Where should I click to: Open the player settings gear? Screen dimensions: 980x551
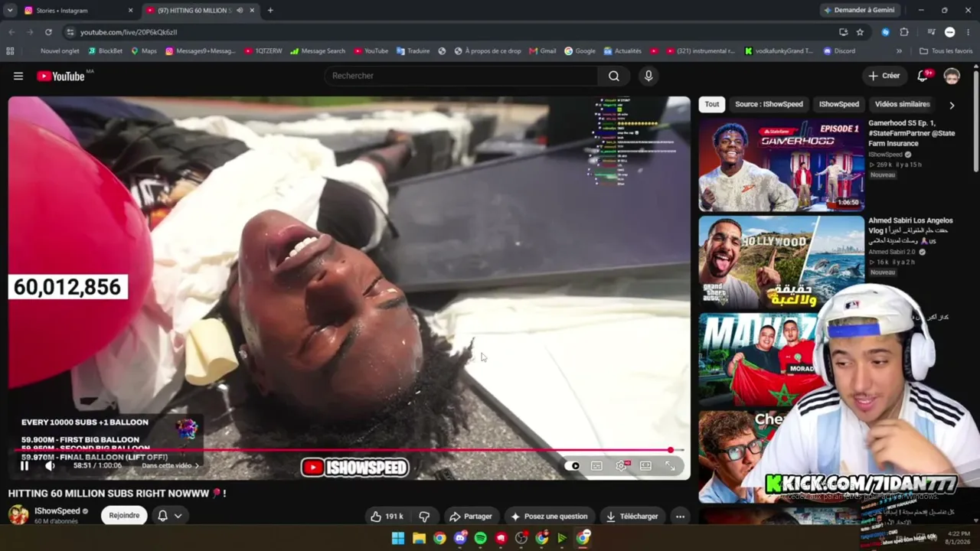tap(622, 465)
